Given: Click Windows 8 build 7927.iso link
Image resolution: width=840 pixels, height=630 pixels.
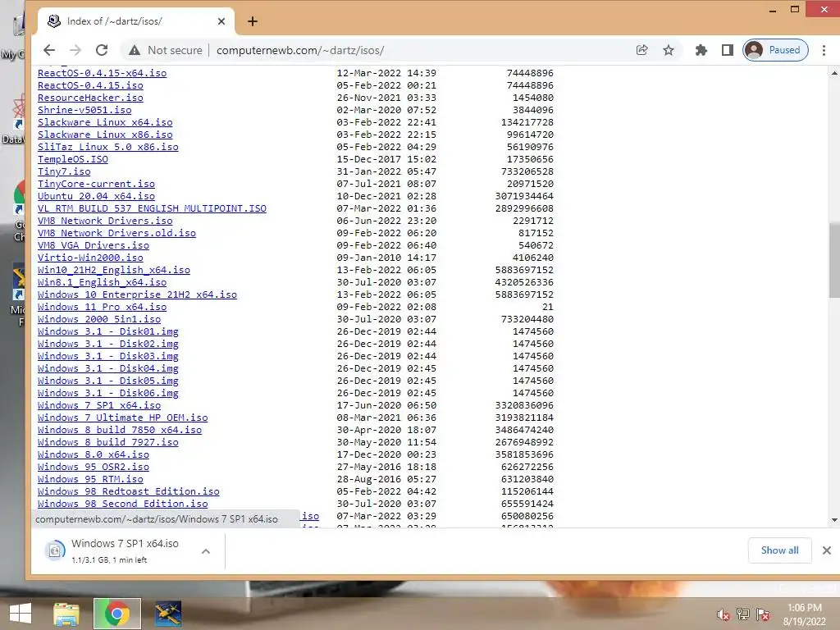Looking at the screenshot, I should pos(107,442).
